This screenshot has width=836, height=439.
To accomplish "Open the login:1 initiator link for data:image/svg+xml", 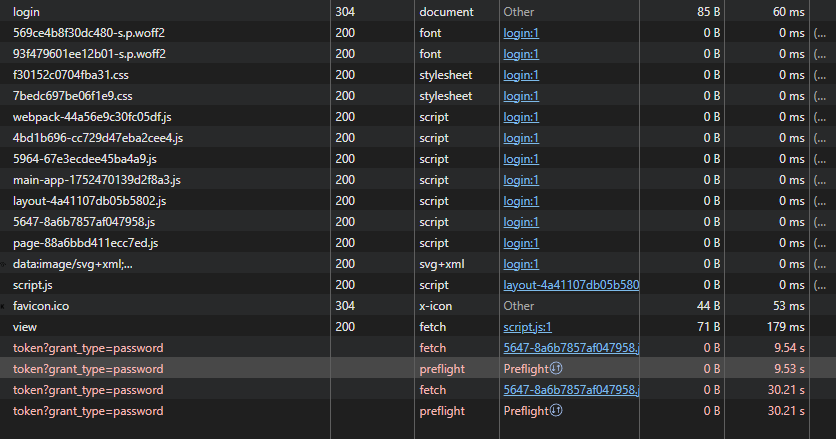I will point(521,264).
